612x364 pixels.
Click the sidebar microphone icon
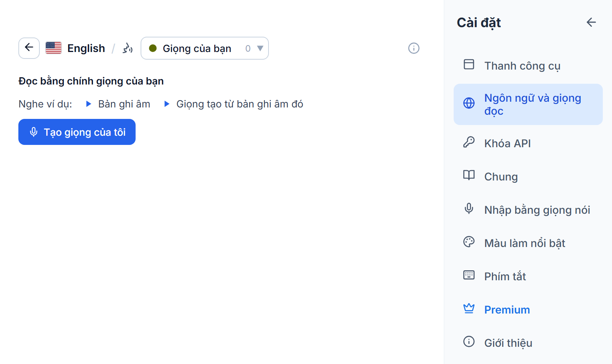(x=469, y=208)
